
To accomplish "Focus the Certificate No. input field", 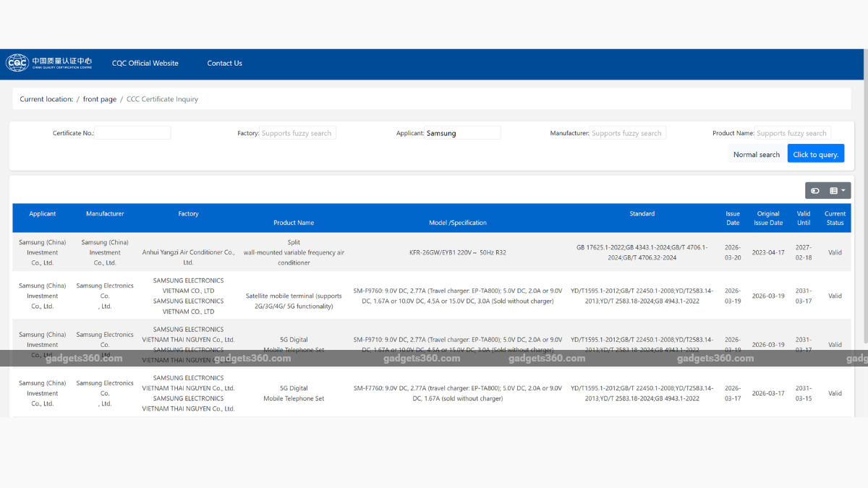I will click(x=133, y=133).
